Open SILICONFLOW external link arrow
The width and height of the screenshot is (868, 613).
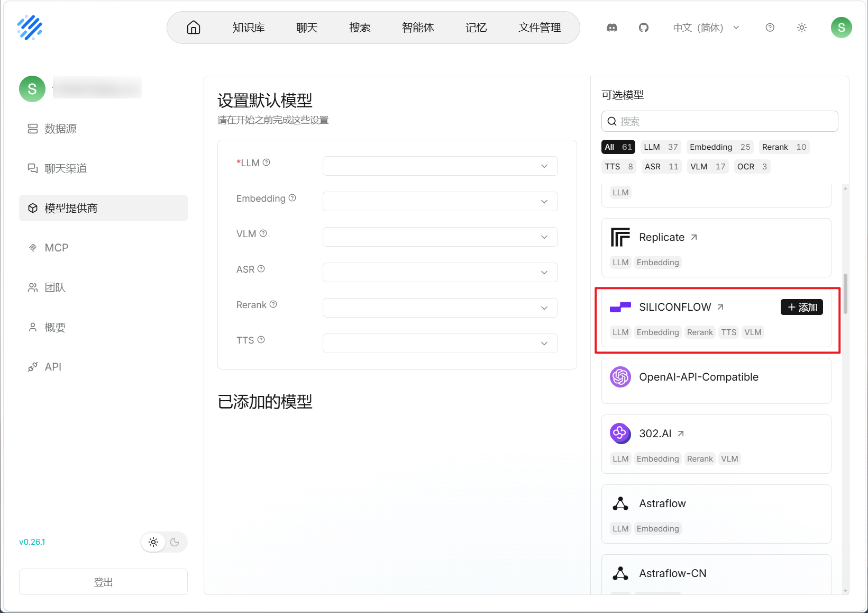pos(720,307)
